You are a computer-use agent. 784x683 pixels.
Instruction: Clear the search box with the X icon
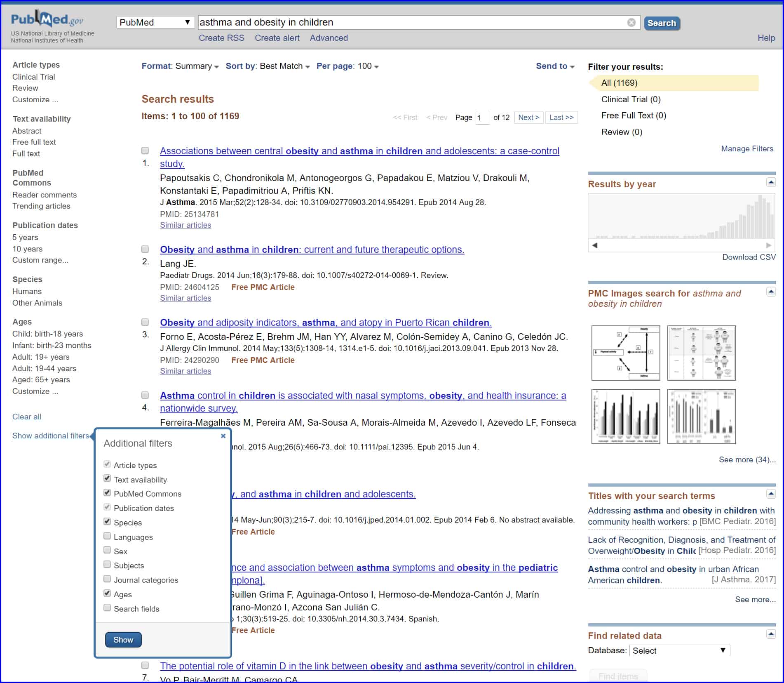point(631,23)
